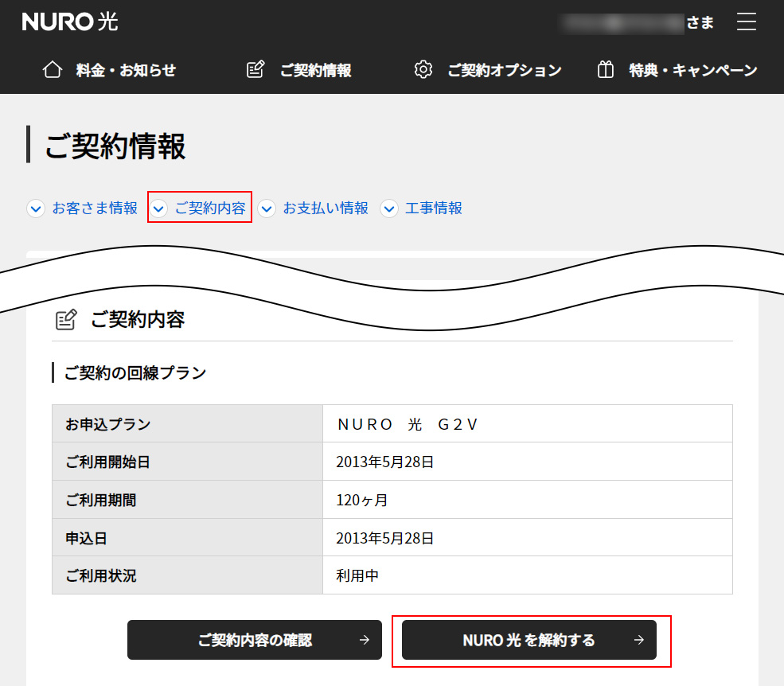Expand the お客さま情報 chevron

click(x=36, y=209)
